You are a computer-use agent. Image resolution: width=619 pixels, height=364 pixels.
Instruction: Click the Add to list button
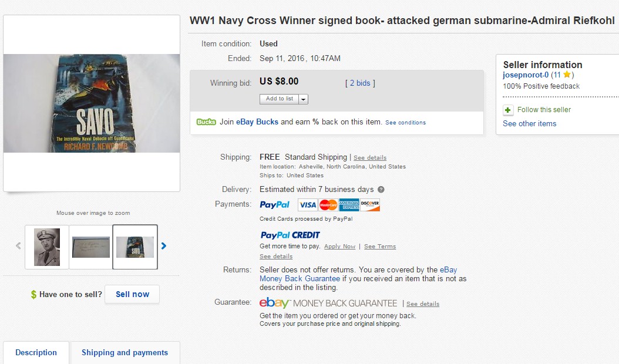pos(280,99)
